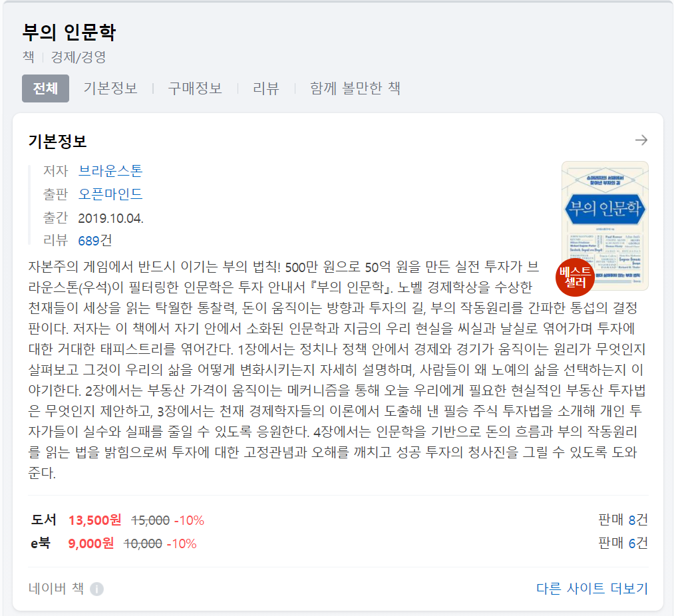Click 다른 사이트 더보기 link
Viewport: 674px width, 616px height.
tap(592, 588)
